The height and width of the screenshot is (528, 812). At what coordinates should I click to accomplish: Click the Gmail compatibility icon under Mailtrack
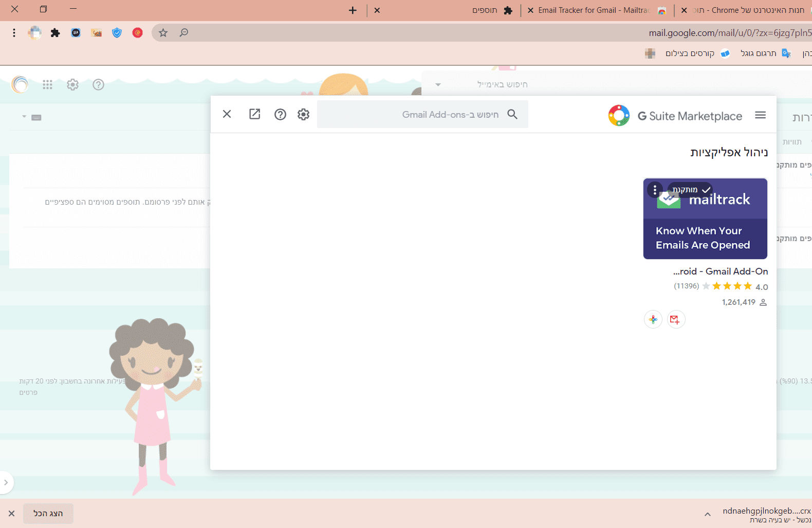click(x=676, y=319)
